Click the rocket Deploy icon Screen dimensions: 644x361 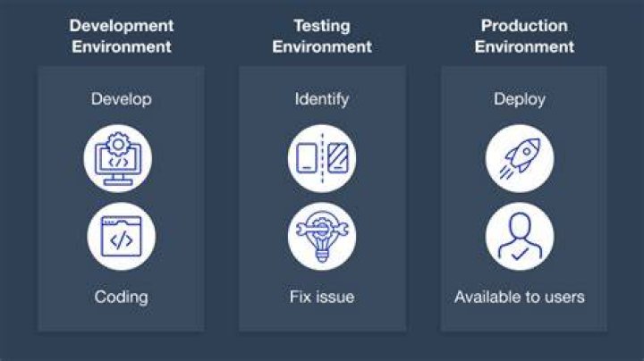pyautogui.click(x=520, y=158)
